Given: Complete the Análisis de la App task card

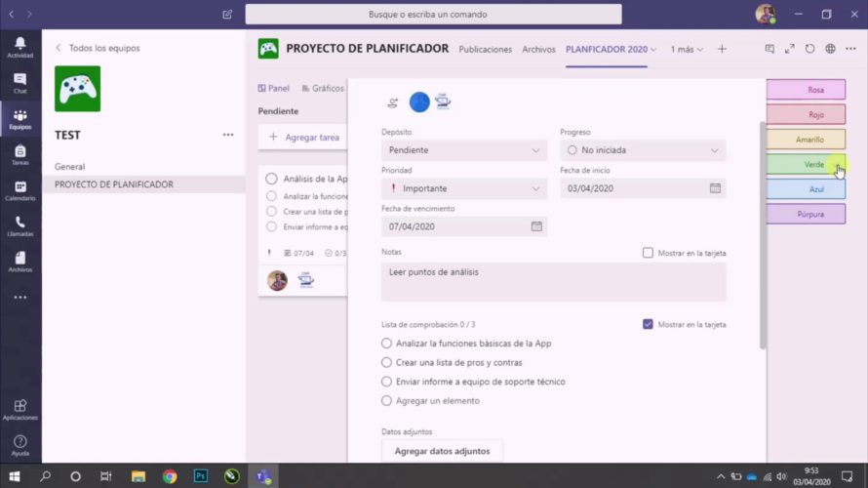Looking at the screenshot, I should pyautogui.click(x=271, y=179).
